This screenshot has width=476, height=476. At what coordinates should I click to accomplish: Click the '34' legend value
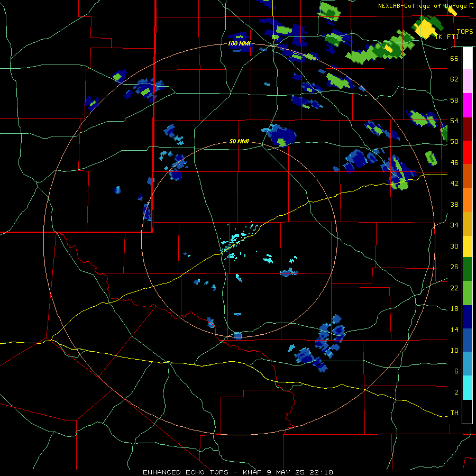click(x=454, y=225)
